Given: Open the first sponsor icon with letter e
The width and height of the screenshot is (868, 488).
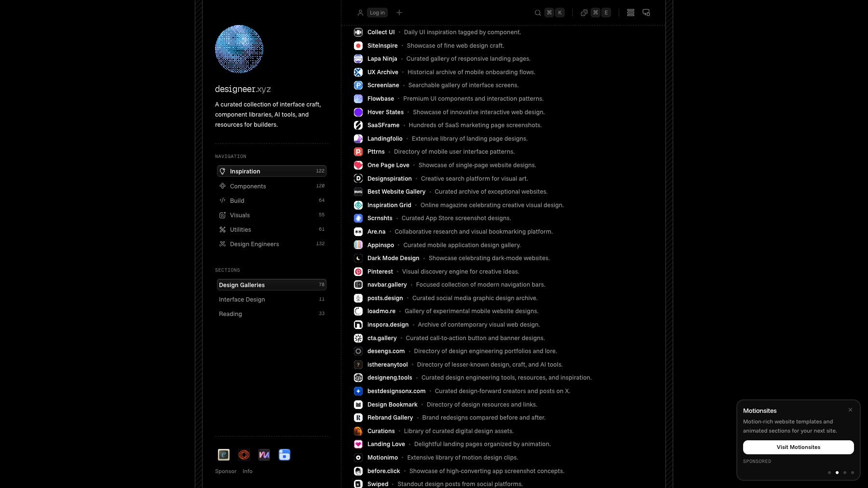Looking at the screenshot, I should (224, 455).
